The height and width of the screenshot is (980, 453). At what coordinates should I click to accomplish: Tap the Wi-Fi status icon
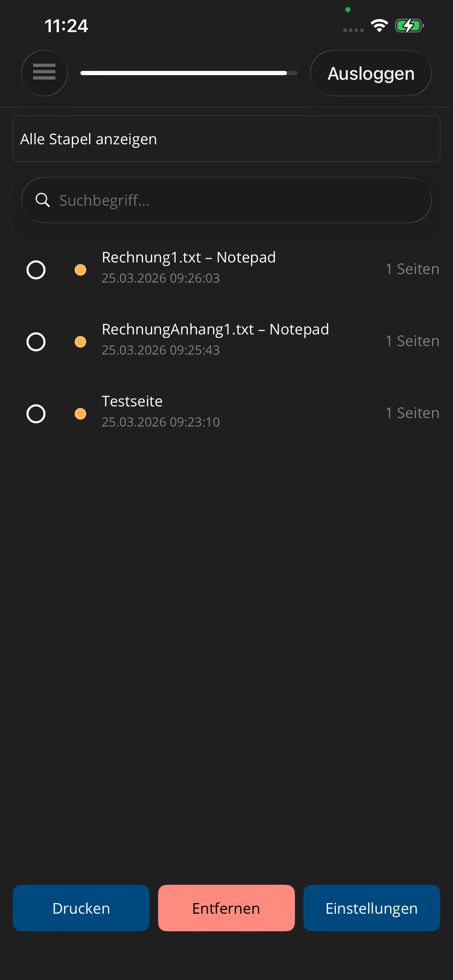click(x=379, y=26)
